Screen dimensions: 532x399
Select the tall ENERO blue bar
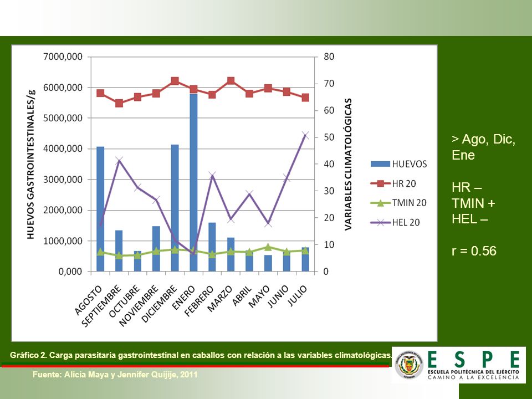coord(193,182)
